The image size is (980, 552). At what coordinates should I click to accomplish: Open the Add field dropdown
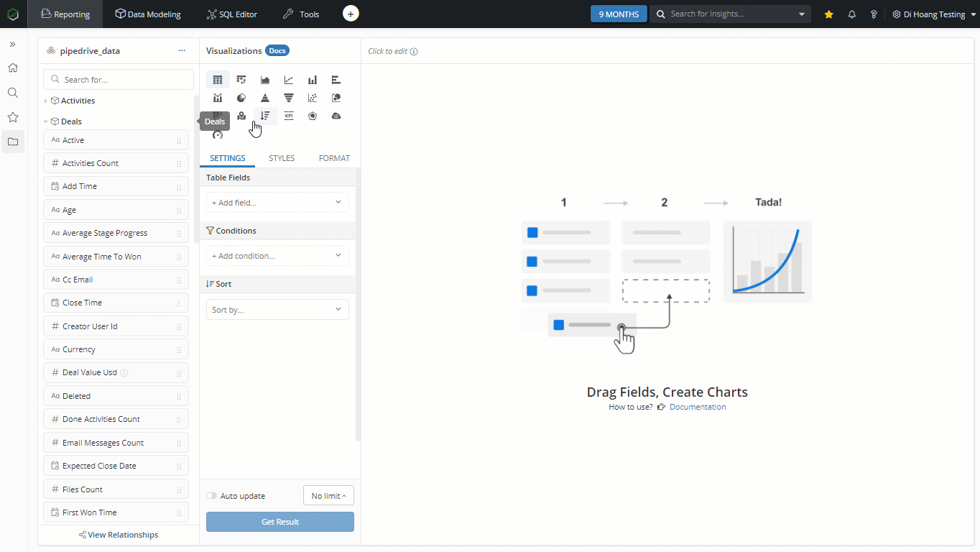277,203
